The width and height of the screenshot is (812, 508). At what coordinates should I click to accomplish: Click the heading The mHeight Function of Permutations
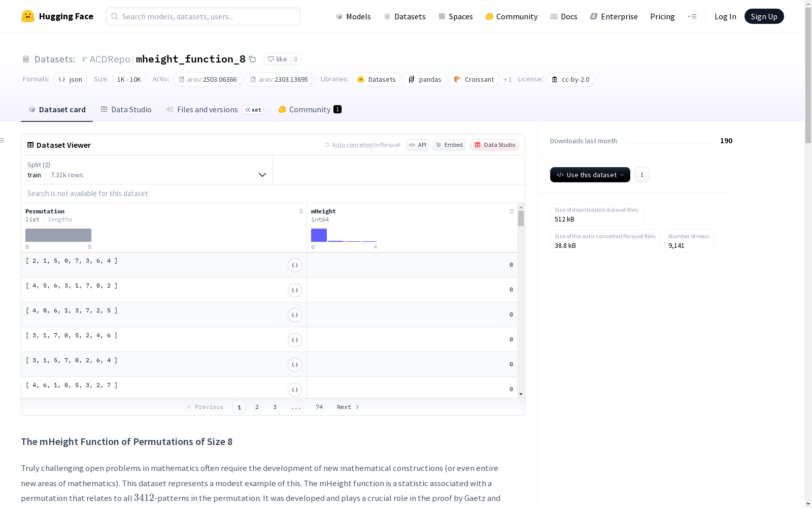point(126,441)
